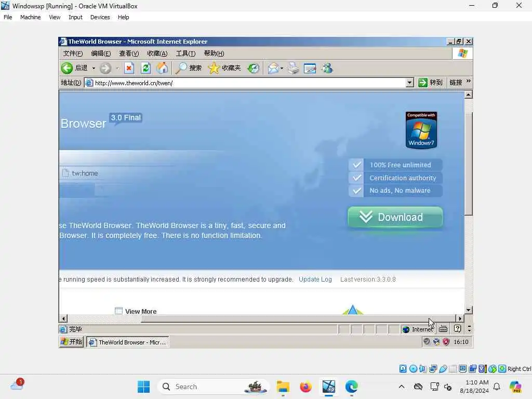
Task: Click the IE Back arrow icon
Action: [67, 68]
